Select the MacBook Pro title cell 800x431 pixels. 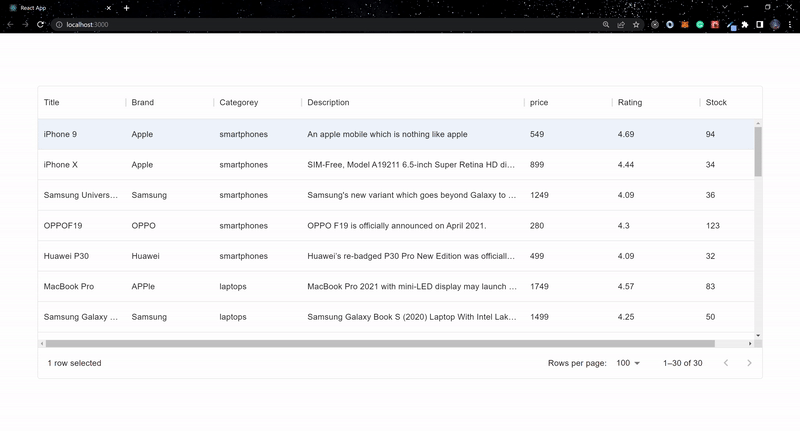[82, 287]
